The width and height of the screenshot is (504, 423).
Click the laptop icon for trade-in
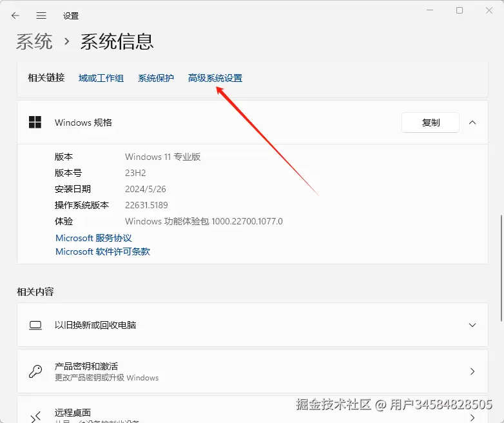[35, 325]
